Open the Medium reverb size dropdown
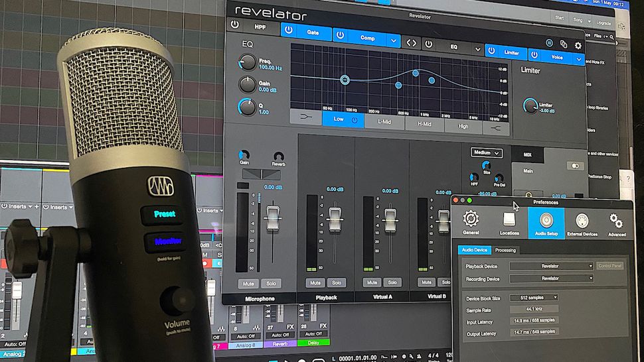This screenshot has width=644, height=362. [486, 153]
